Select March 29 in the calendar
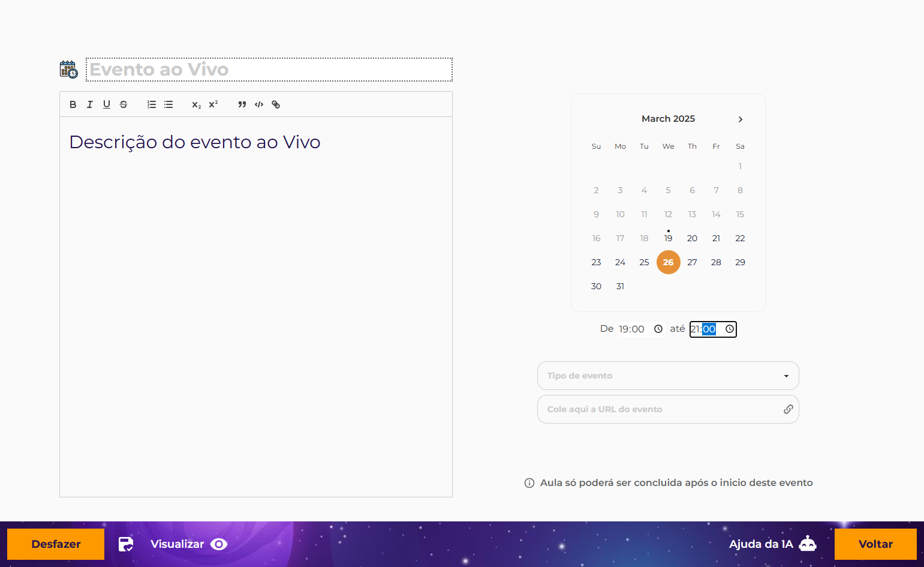 (740, 262)
